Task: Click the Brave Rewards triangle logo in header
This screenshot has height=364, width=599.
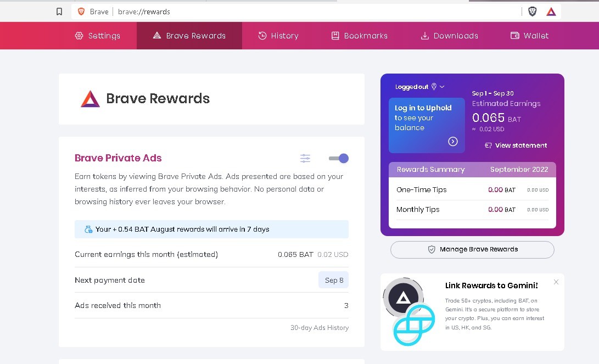Action: pyautogui.click(x=90, y=98)
